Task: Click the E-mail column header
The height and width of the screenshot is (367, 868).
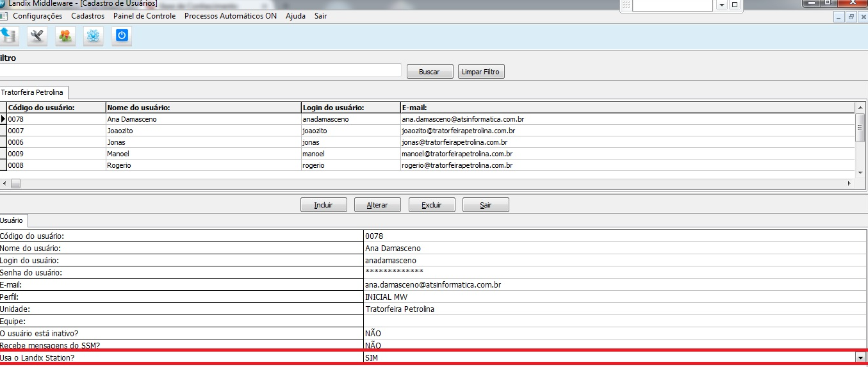Action: (x=628, y=108)
